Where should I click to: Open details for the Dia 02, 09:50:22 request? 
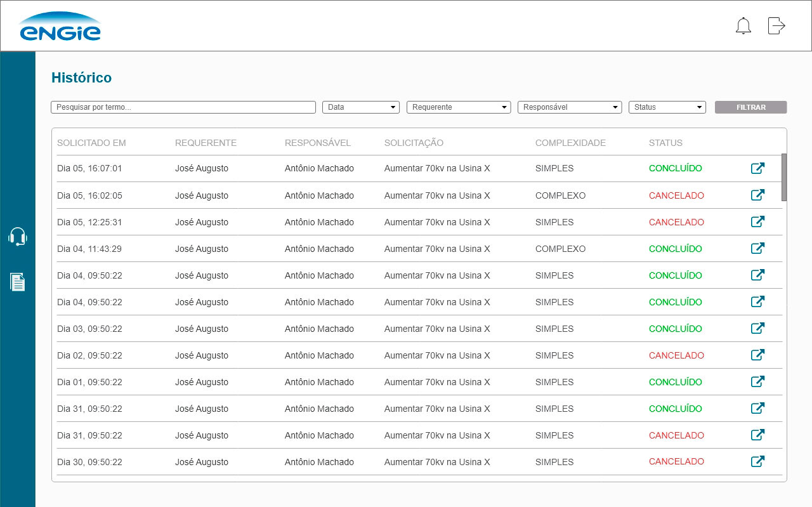757,355
